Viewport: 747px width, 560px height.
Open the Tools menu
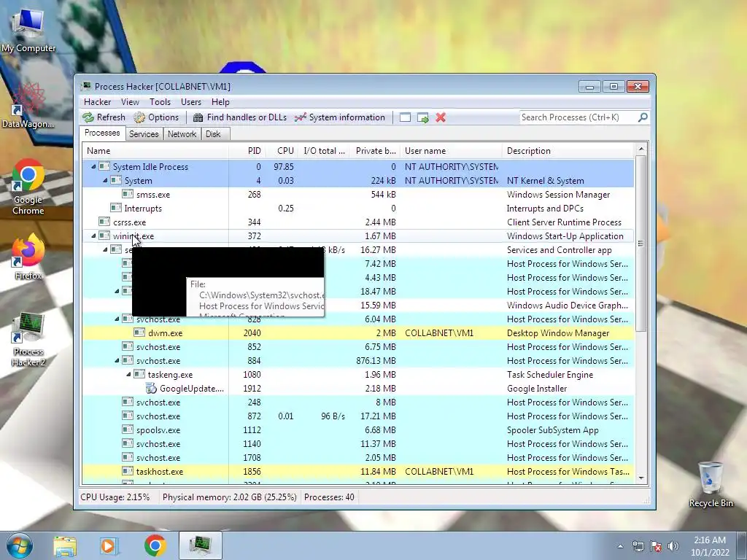pyautogui.click(x=160, y=102)
